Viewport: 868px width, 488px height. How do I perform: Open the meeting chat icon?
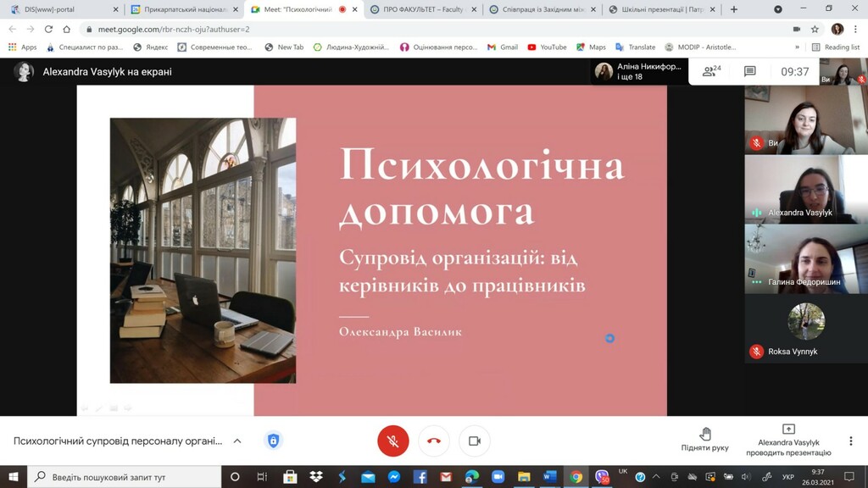pyautogui.click(x=749, y=72)
